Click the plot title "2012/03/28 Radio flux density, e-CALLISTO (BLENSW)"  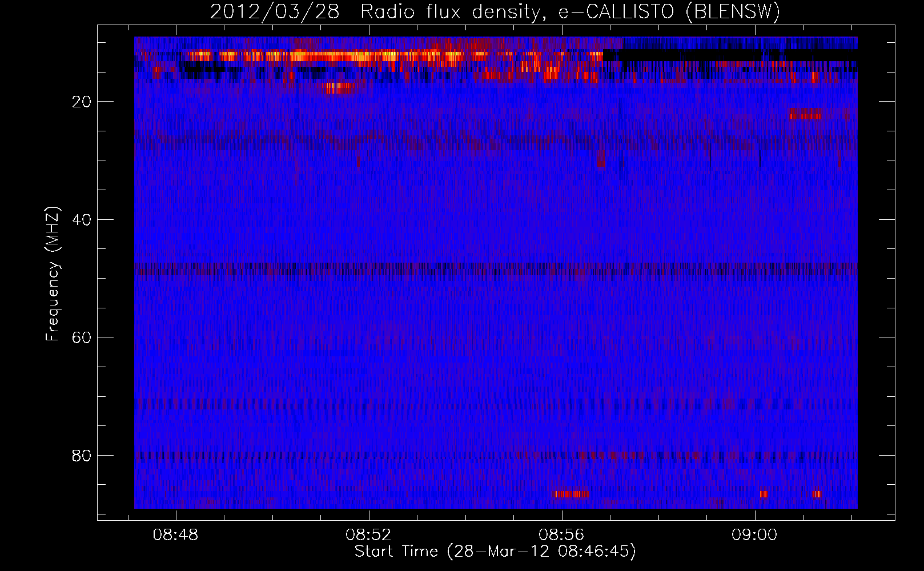point(495,11)
